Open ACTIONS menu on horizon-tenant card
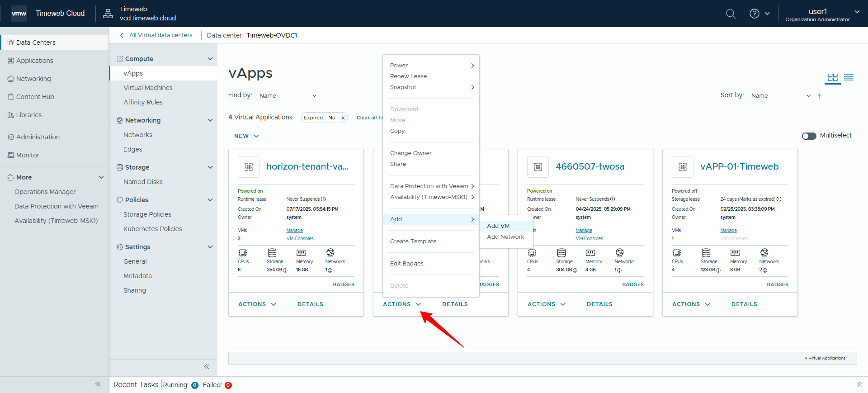868x393 pixels. point(257,304)
